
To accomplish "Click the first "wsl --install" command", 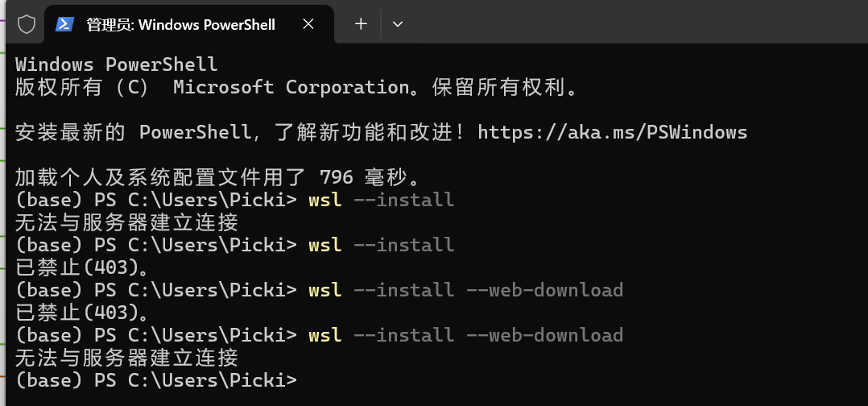I will pyautogui.click(x=381, y=200).
